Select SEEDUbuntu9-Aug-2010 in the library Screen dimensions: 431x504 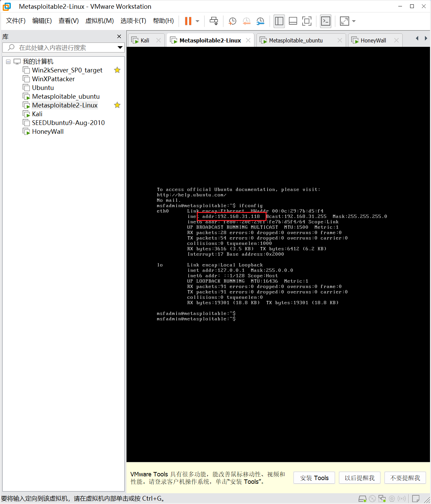point(68,123)
